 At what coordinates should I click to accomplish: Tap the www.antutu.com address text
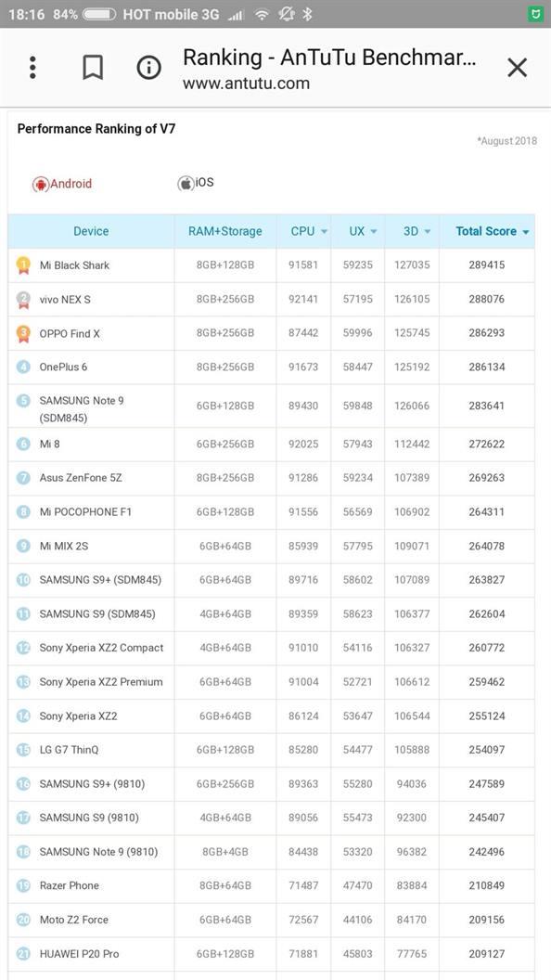click(246, 84)
